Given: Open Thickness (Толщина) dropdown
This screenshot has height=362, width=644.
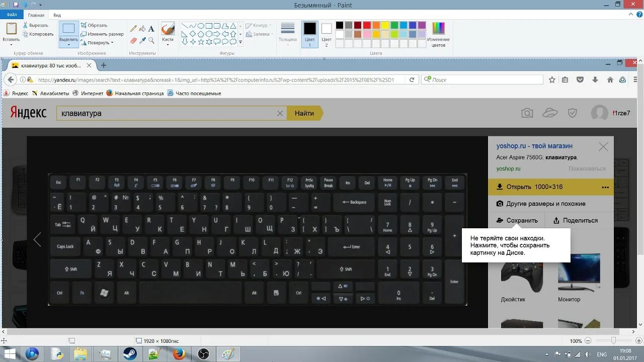Looking at the screenshot, I should pyautogui.click(x=288, y=34).
